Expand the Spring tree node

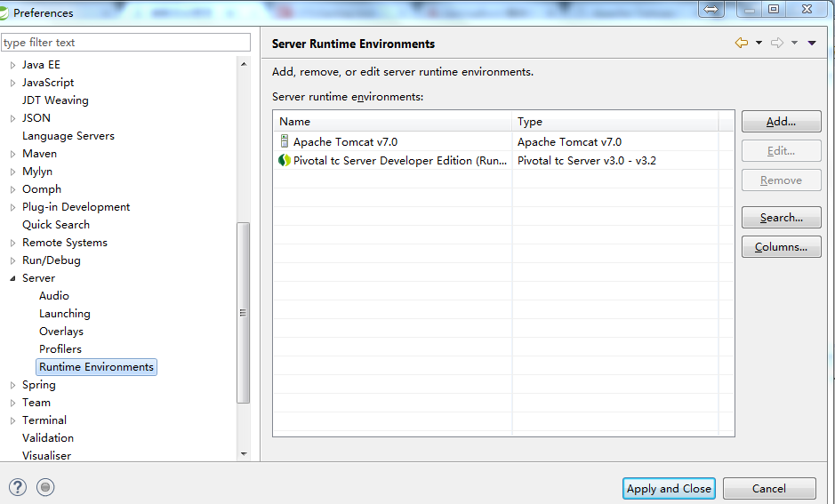(12, 385)
